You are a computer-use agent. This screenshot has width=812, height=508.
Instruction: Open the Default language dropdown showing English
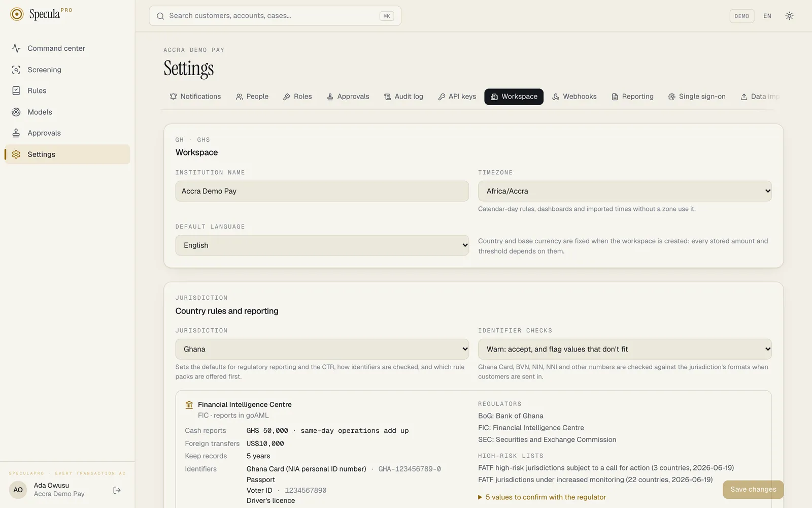point(322,245)
